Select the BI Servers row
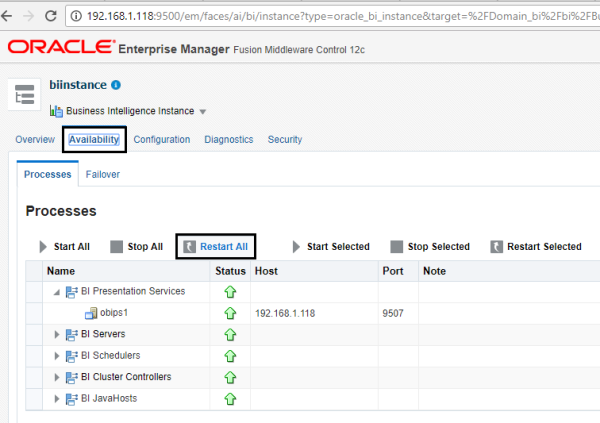This screenshot has width=600, height=423. [x=313, y=335]
